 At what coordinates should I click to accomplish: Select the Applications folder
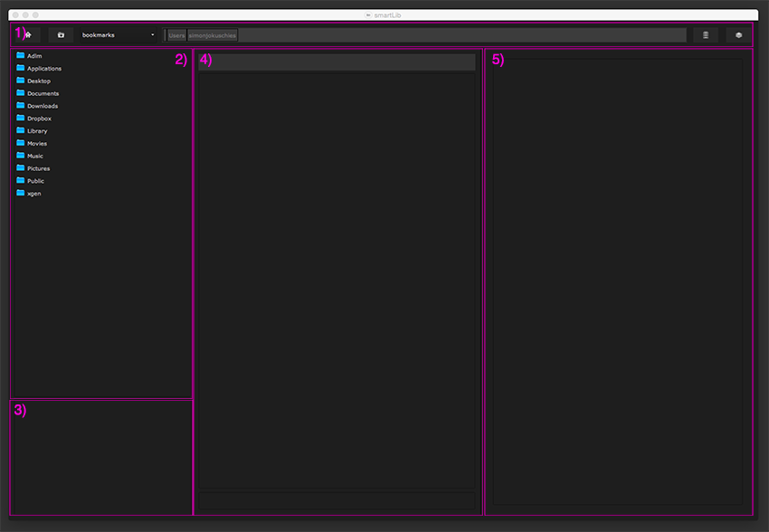43,69
